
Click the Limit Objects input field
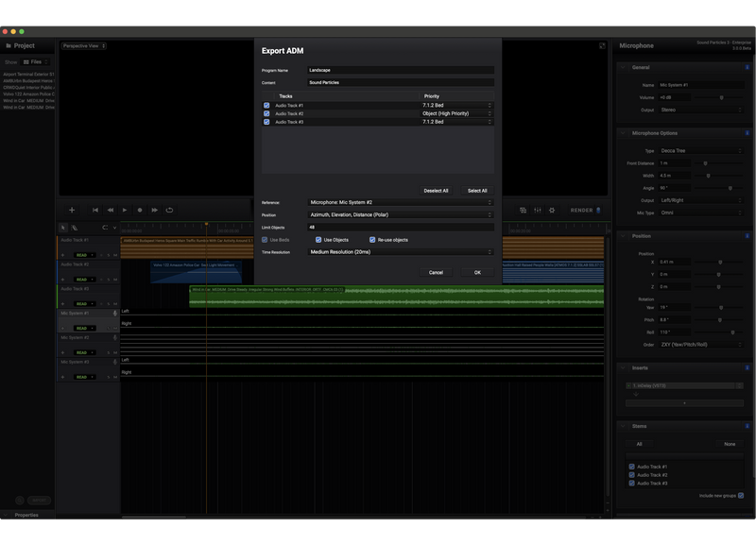point(401,228)
